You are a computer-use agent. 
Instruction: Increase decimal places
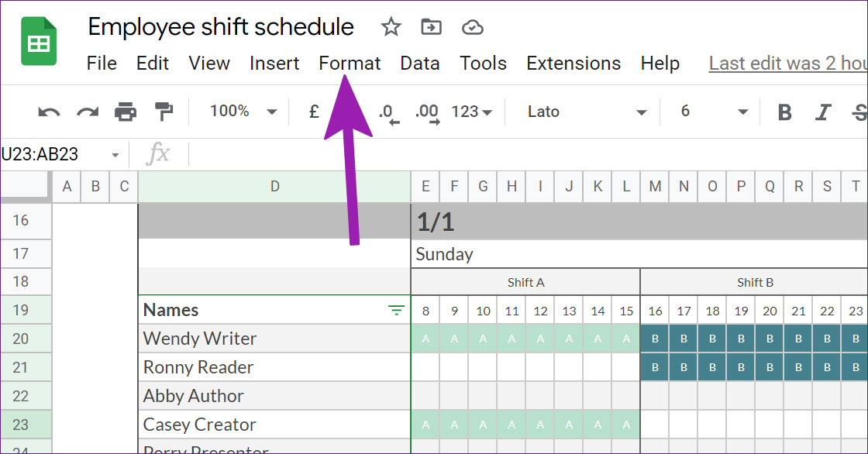click(x=425, y=111)
